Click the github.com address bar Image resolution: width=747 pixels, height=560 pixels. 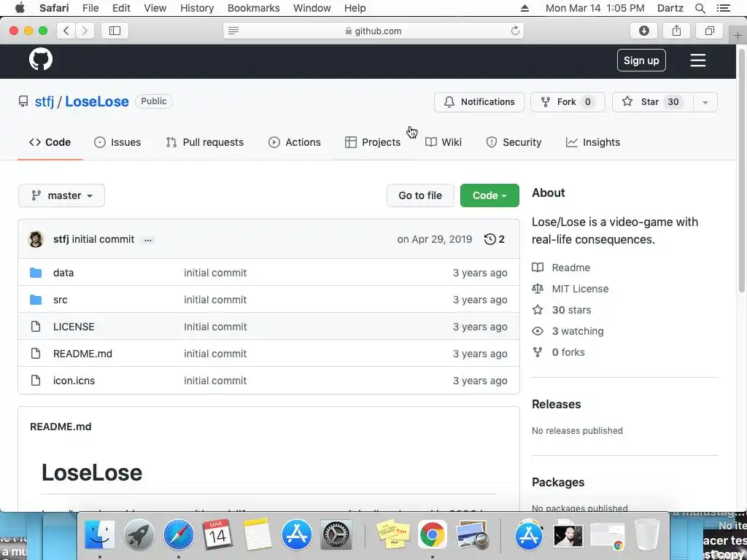(x=373, y=31)
